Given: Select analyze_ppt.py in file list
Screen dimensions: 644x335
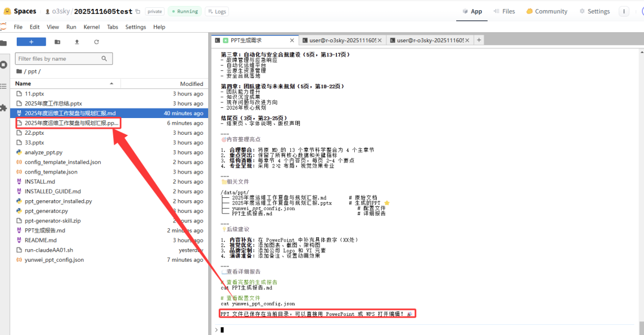Looking at the screenshot, I should pyautogui.click(x=109, y=153).
